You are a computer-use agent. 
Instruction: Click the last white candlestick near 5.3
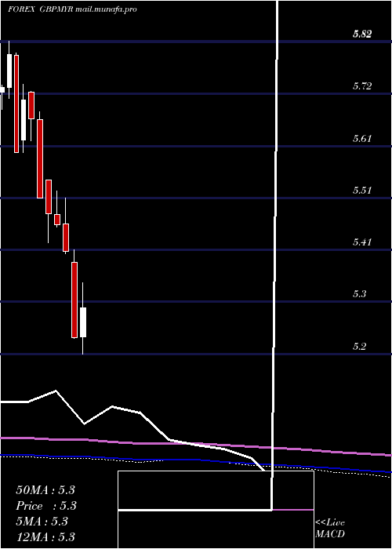coord(83,322)
